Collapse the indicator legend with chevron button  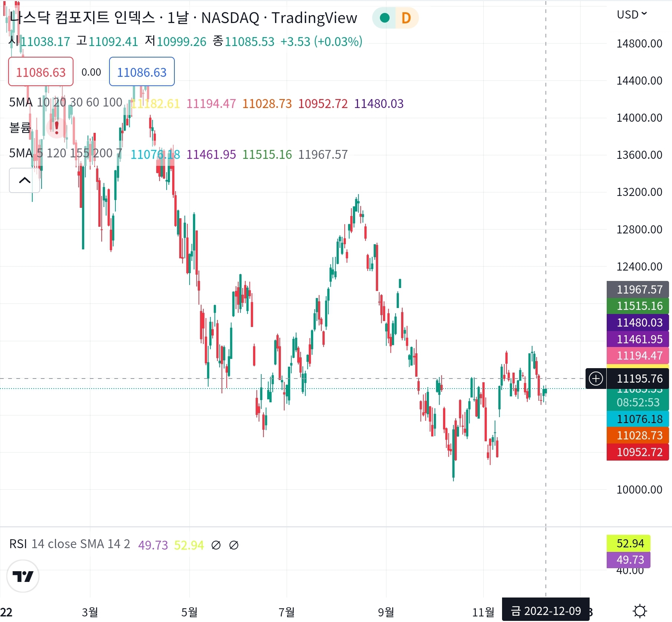pos(24,180)
